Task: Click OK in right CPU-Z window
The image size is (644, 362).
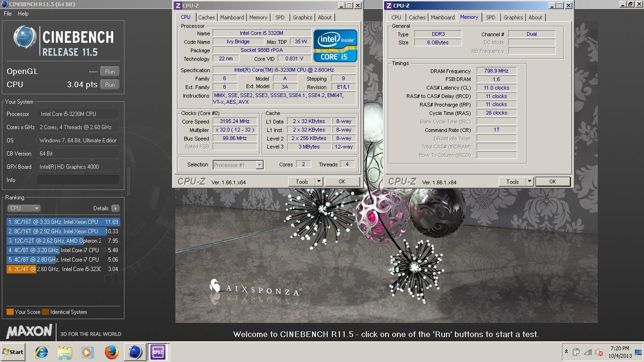Action: [553, 181]
